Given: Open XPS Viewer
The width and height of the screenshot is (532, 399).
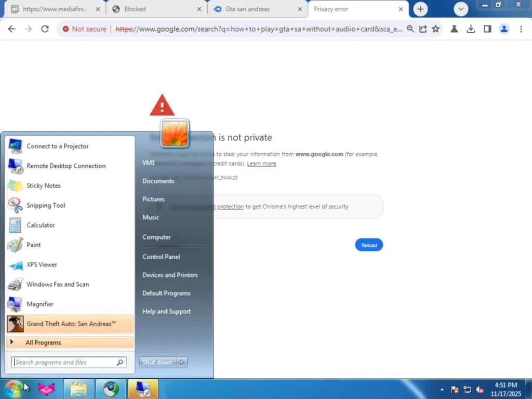Looking at the screenshot, I should point(70,264).
